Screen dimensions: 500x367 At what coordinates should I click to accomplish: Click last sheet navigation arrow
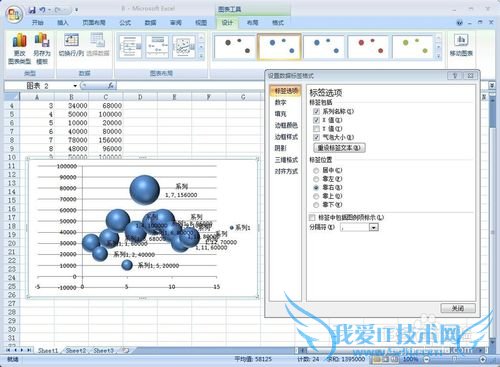pyautogui.click(x=29, y=350)
